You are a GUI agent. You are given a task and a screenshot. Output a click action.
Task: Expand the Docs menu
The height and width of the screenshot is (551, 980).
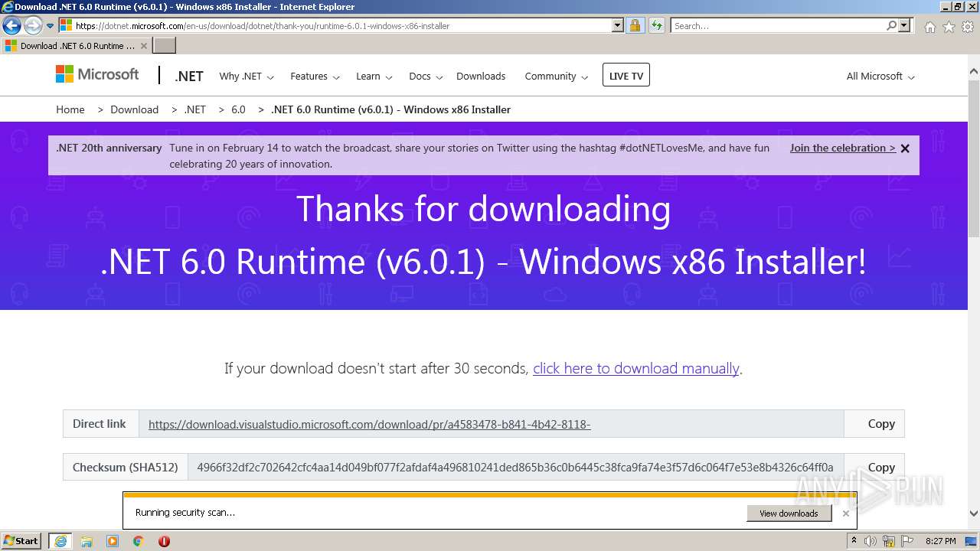coord(425,77)
